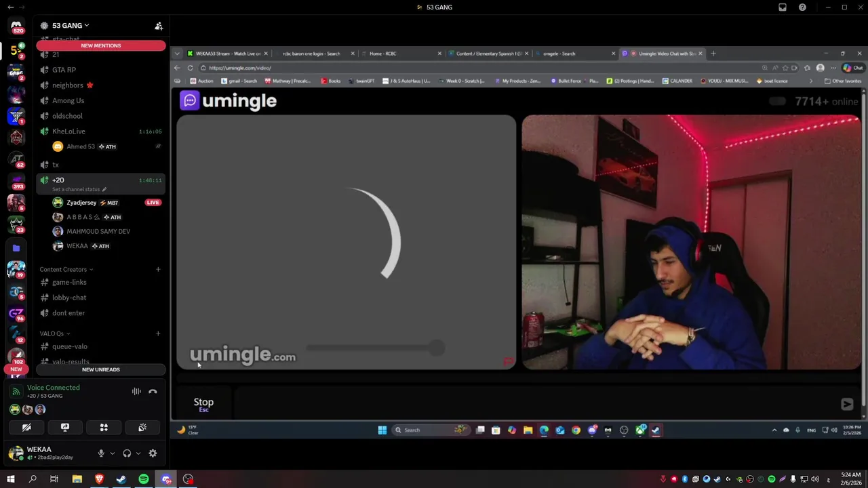Open the CALANDER bookmark

pyautogui.click(x=677, y=81)
